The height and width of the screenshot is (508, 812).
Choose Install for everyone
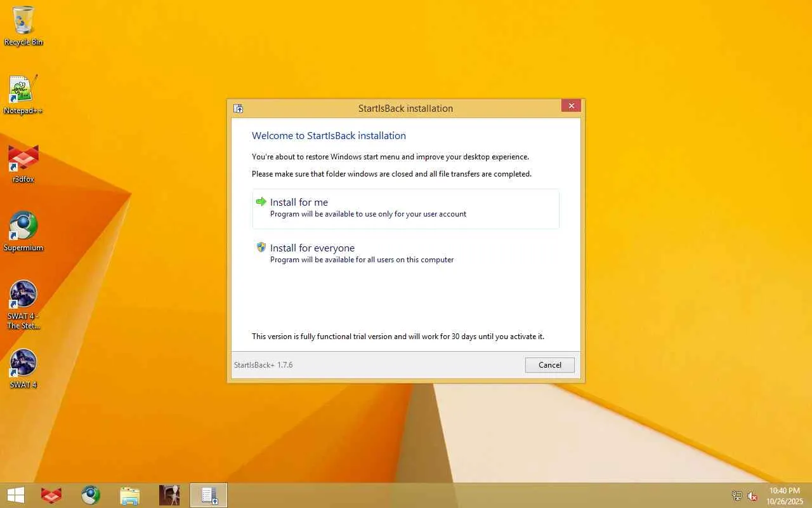[406, 253]
